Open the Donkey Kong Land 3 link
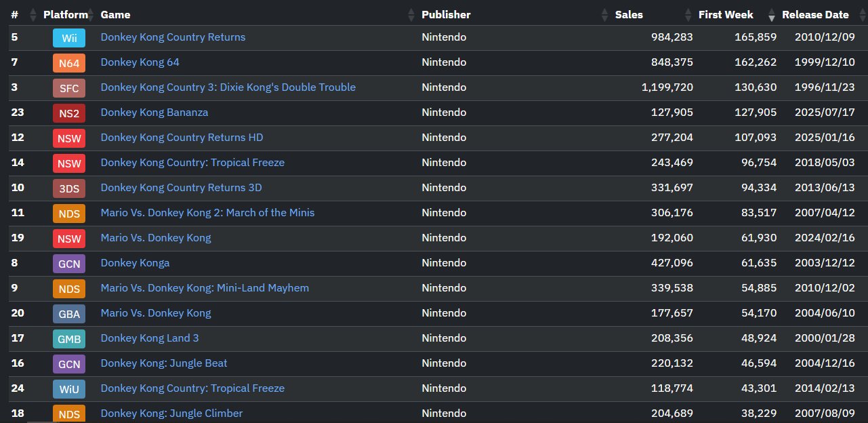Viewport: 868px width, 423px height. (150, 338)
